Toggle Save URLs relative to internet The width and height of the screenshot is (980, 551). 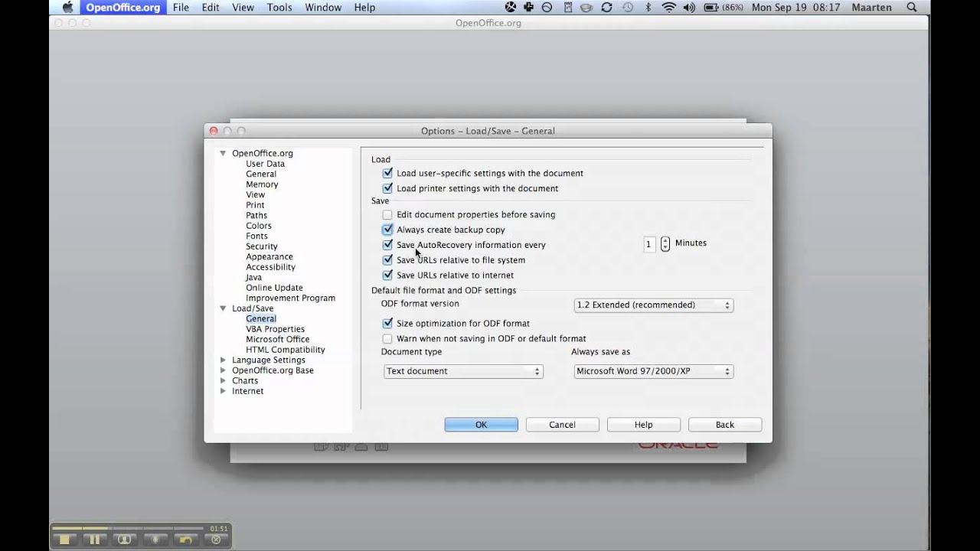387,275
